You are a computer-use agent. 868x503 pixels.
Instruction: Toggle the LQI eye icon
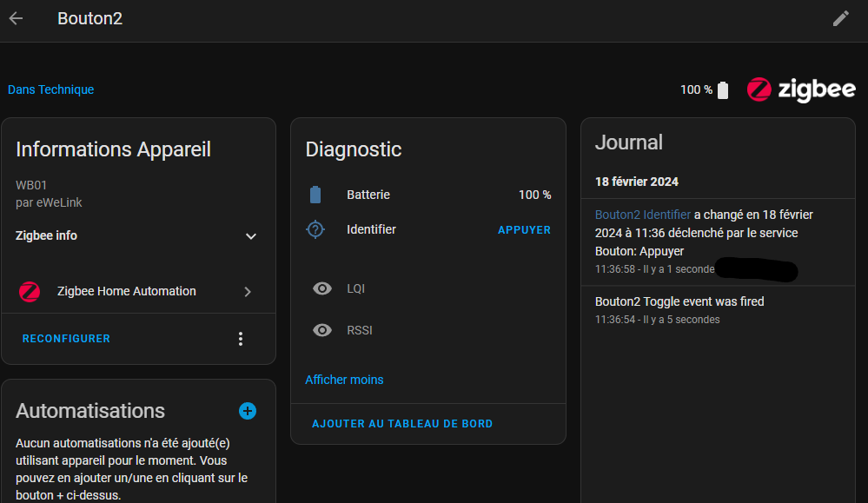322,288
